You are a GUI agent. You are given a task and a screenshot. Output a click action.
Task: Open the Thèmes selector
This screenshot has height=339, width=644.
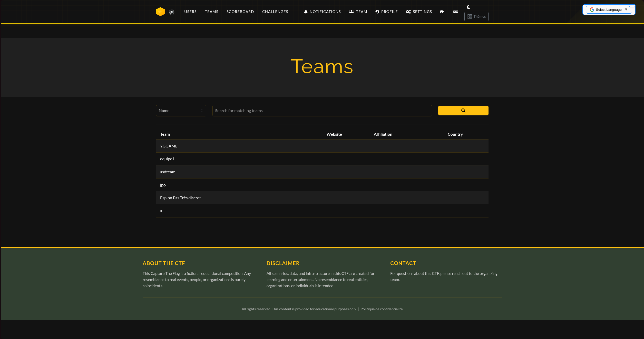(476, 16)
